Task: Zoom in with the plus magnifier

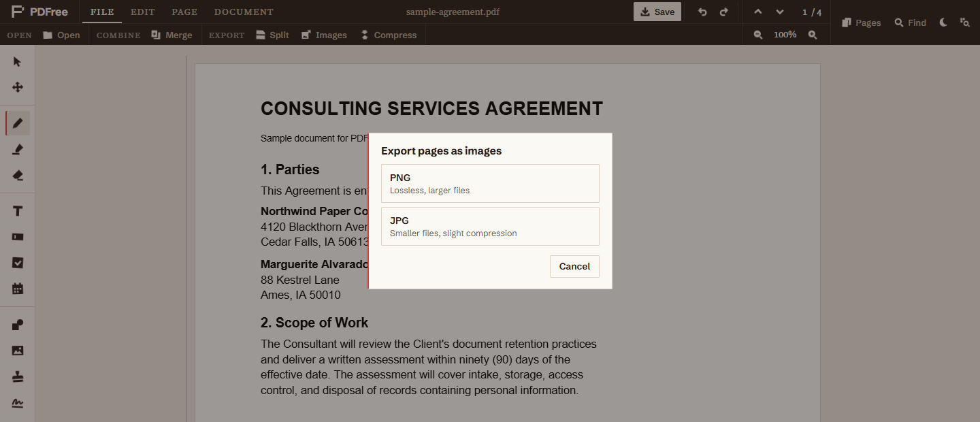Action: [x=813, y=35]
